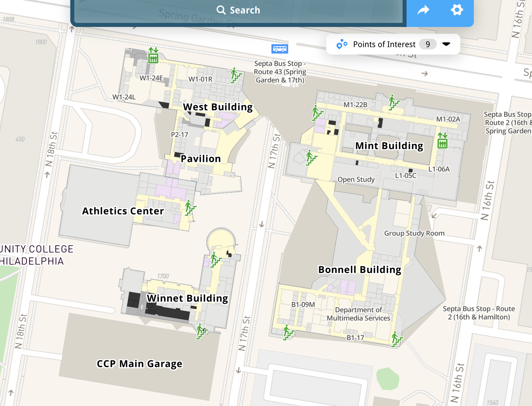Viewport: 532px width, 406px height.
Task: Select stairs icon left of Open Study
Action: [x=311, y=158]
